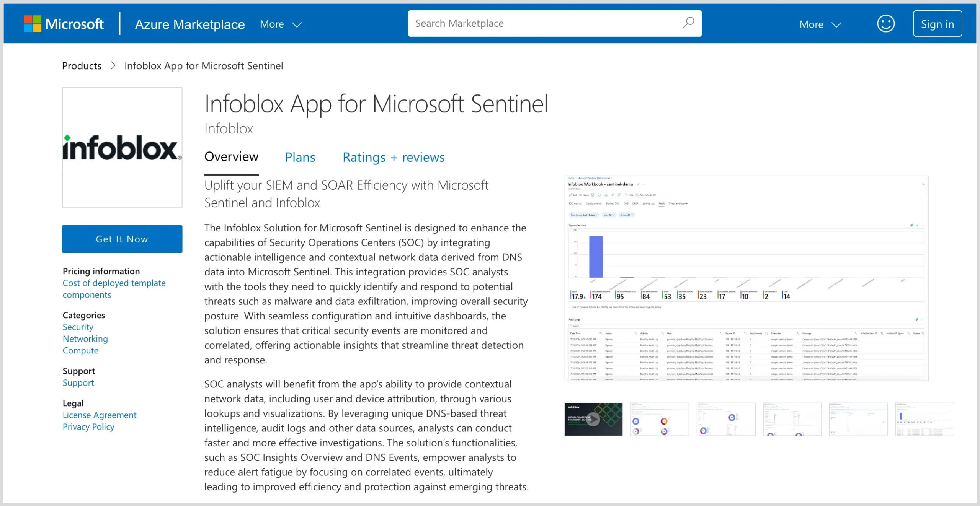This screenshot has height=506, width=980.
Task: Click the Infoblox publisher logo image
Action: click(x=122, y=147)
